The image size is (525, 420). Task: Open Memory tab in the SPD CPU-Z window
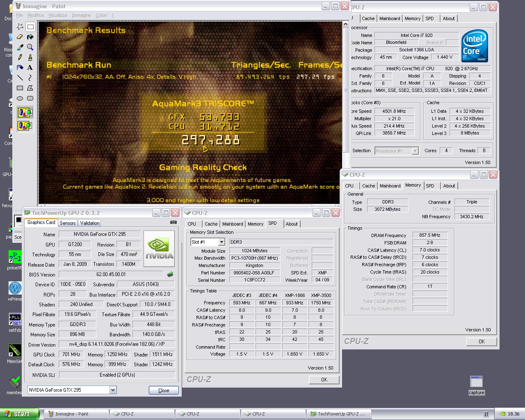tap(256, 224)
